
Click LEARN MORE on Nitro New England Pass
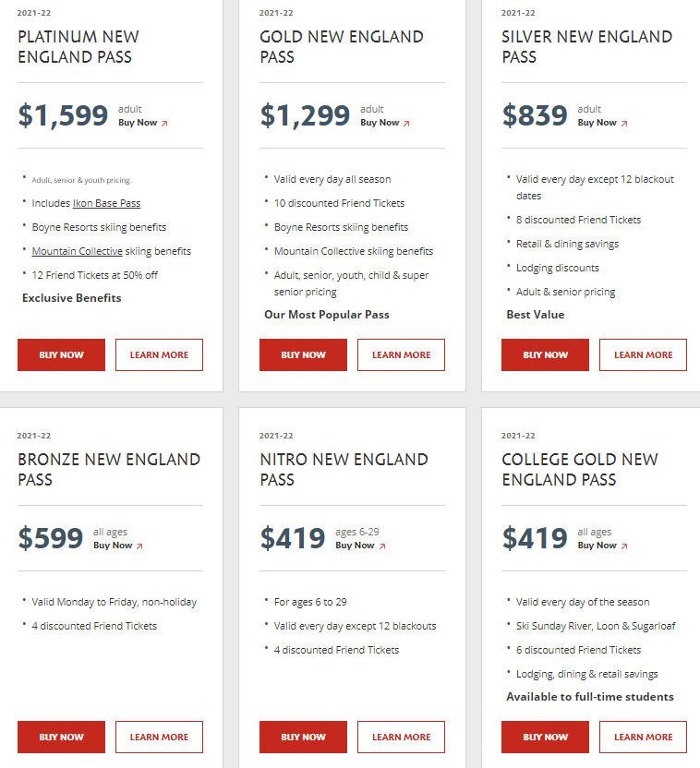point(401,738)
